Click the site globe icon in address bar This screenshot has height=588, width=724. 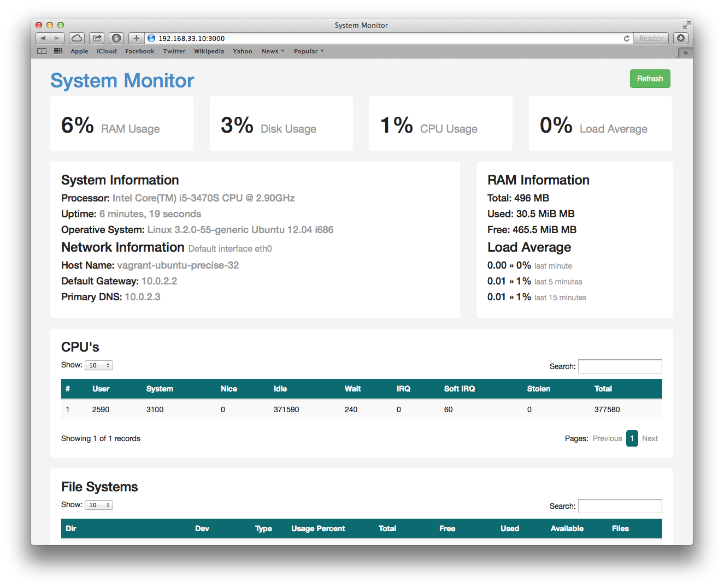[151, 38]
